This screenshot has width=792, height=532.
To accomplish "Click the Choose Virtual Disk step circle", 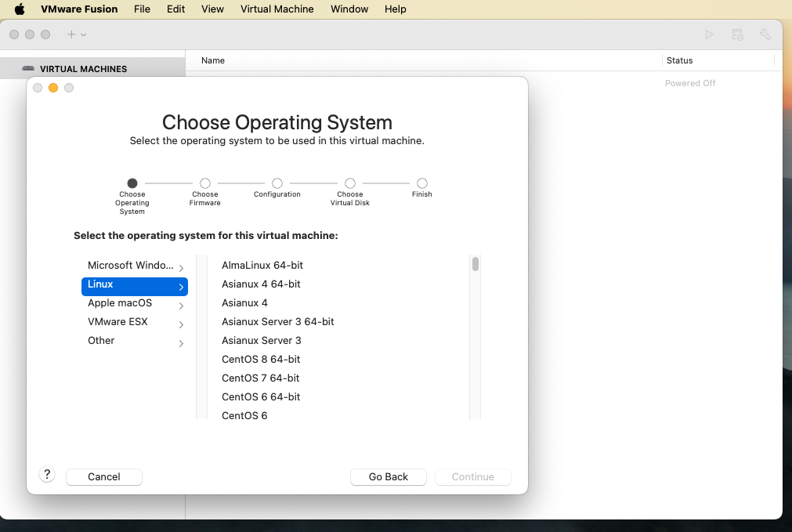I will [350, 183].
